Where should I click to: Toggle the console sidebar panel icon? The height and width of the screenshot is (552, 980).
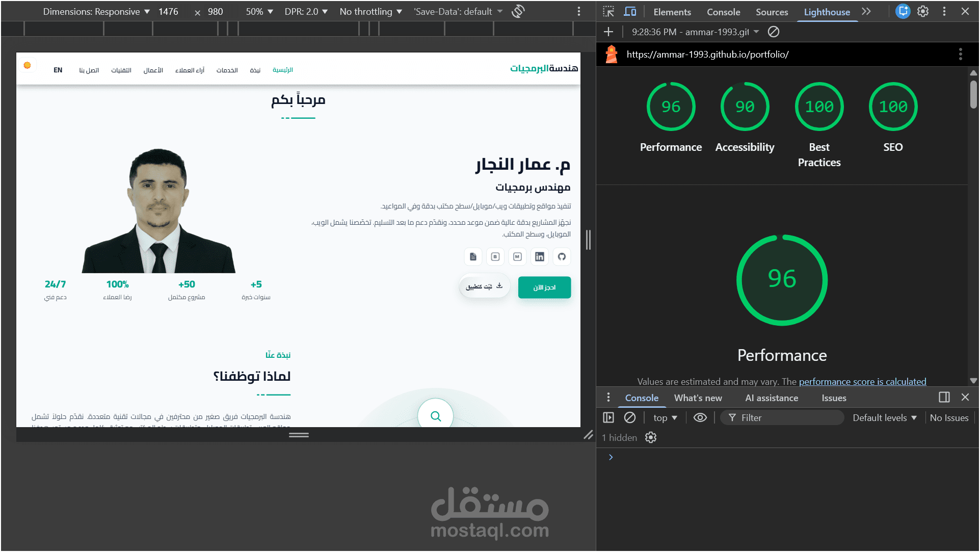coord(608,417)
